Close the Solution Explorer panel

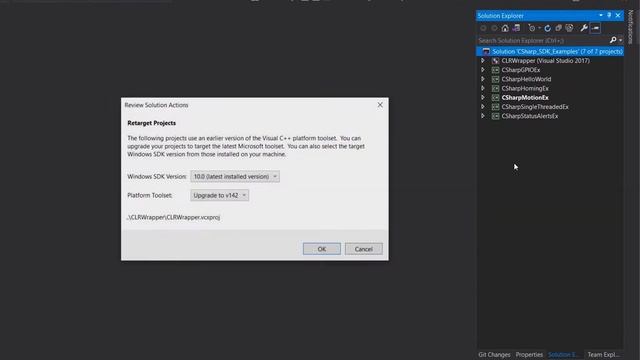[618, 16]
